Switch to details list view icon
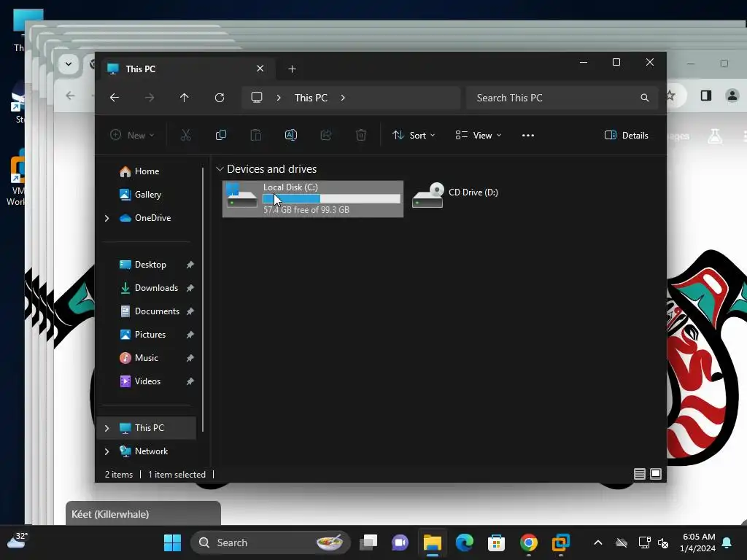 [x=639, y=474]
